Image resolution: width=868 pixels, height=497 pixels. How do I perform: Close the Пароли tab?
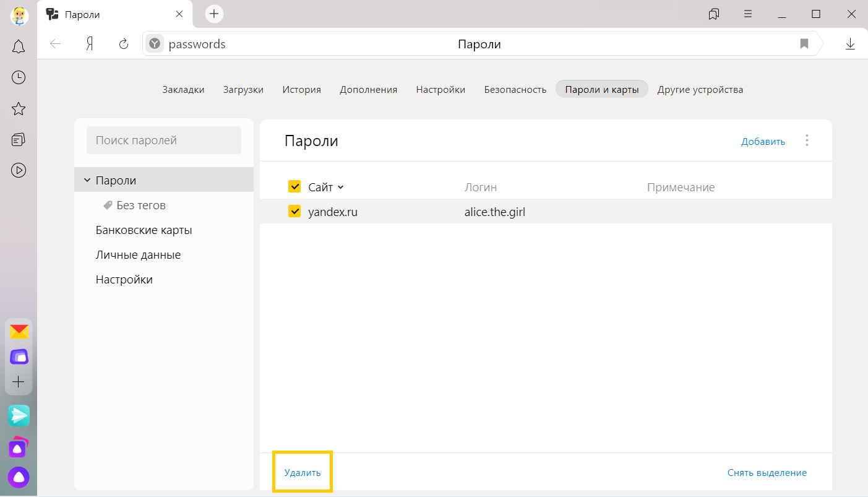pos(179,14)
